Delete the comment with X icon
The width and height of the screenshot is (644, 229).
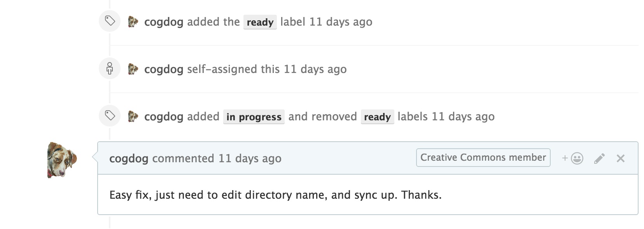(620, 158)
